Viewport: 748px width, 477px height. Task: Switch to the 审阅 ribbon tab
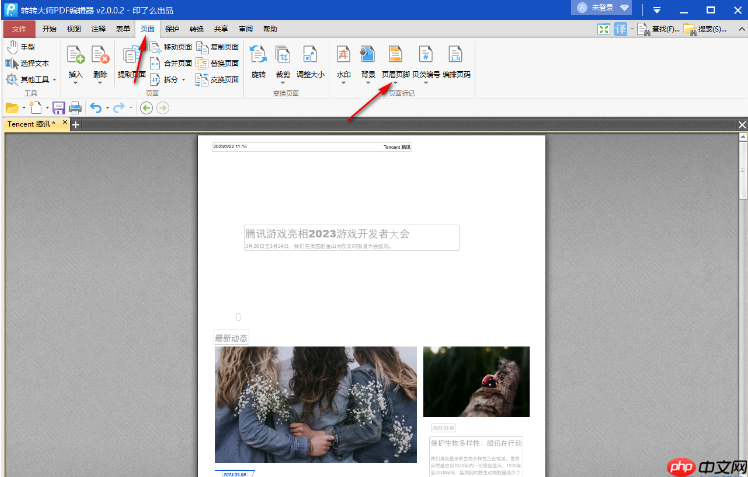246,29
